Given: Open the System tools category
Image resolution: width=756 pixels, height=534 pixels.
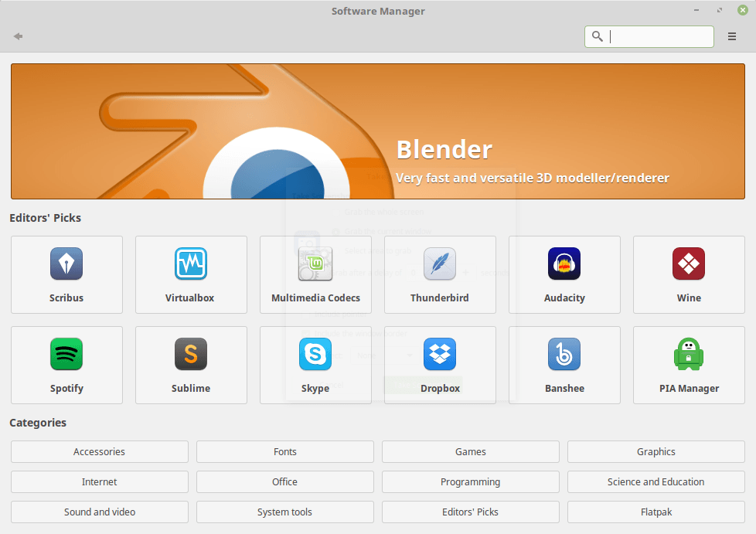Looking at the screenshot, I should (285, 512).
